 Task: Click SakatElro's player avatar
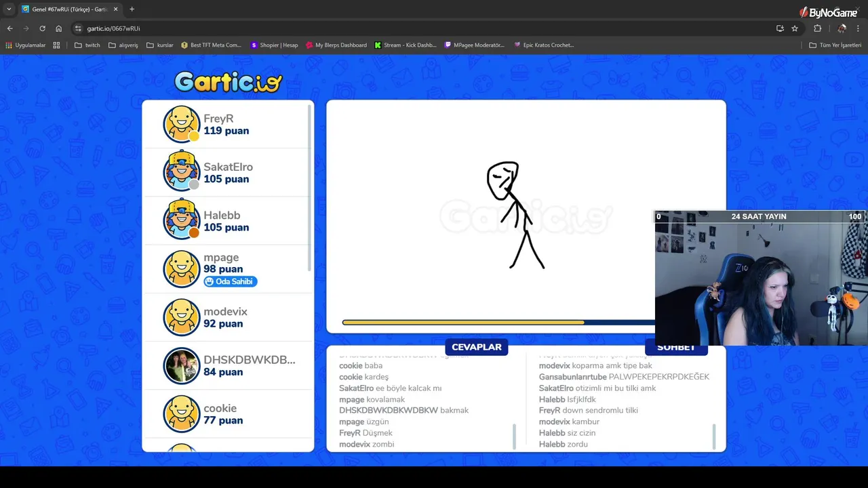pyautogui.click(x=182, y=171)
